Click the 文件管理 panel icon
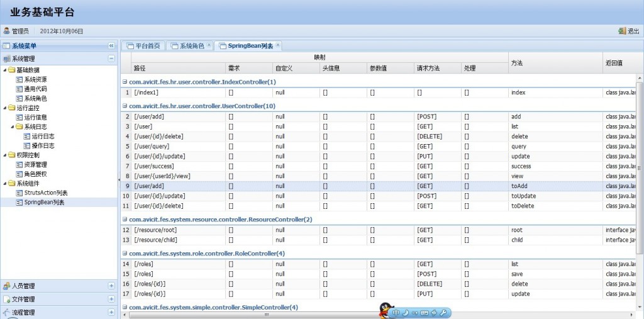 6,299
